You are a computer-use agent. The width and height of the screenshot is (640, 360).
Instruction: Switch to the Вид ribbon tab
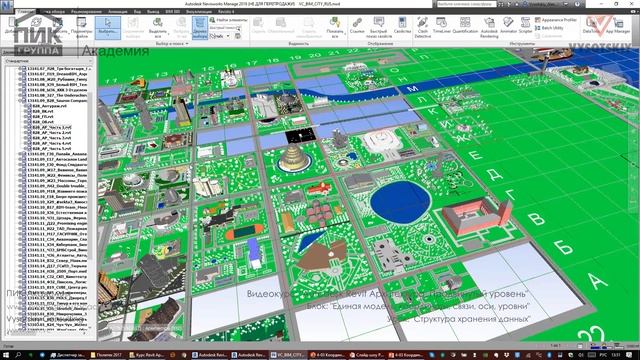point(137,12)
